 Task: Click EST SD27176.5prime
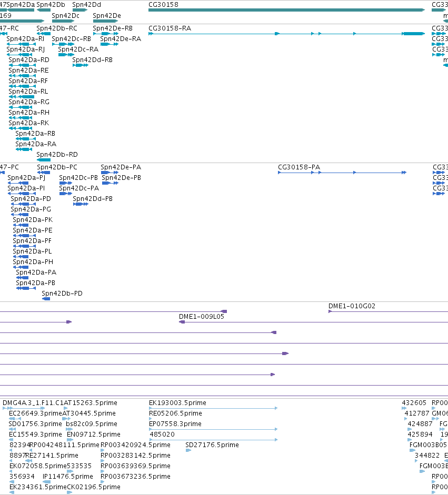212,445
